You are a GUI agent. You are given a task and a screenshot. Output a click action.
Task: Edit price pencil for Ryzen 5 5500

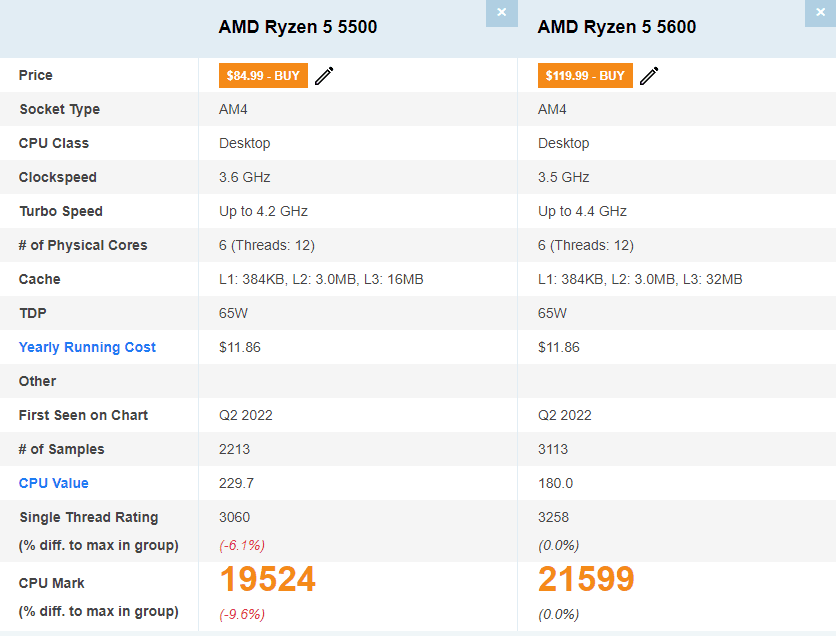pos(324,76)
